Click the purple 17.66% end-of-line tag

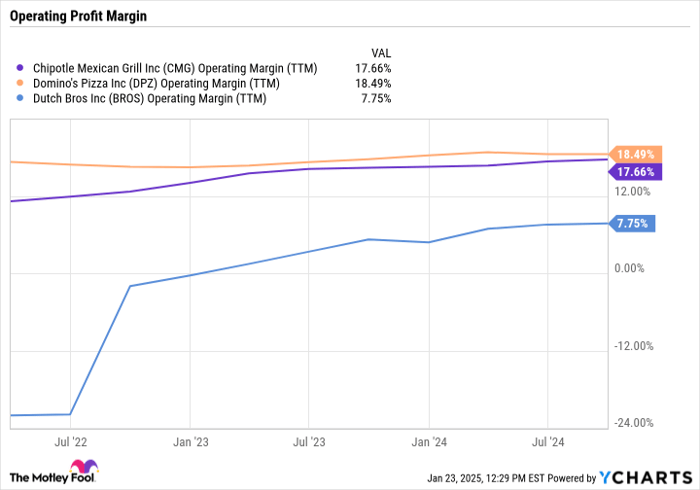635,172
